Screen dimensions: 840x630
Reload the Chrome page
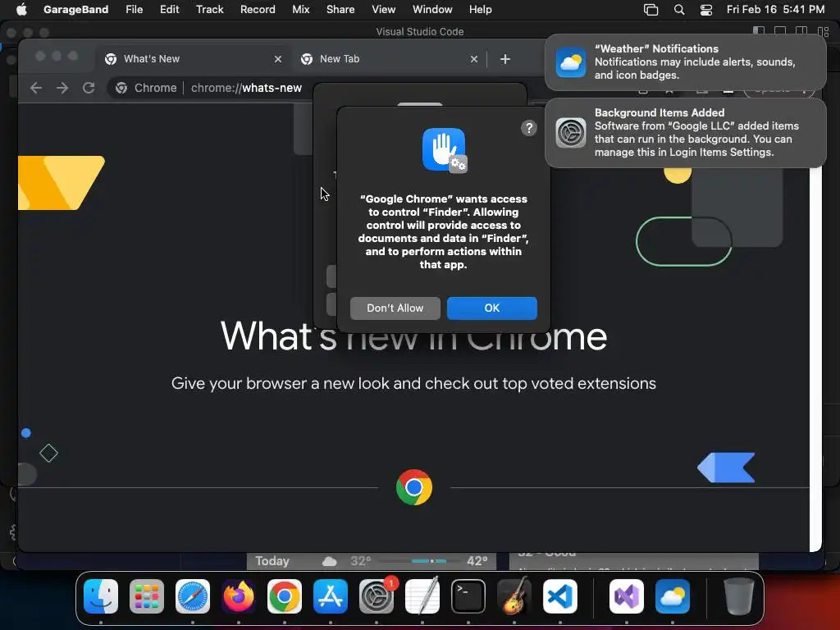pos(89,88)
